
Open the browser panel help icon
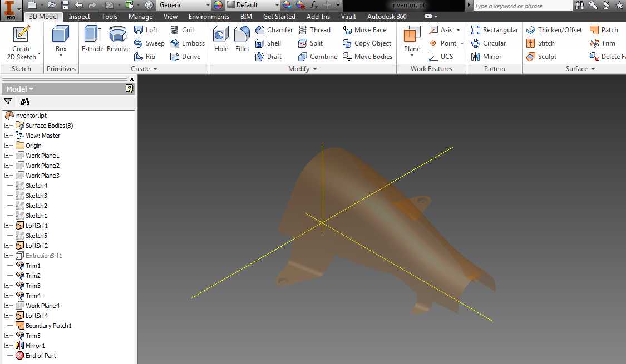click(129, 88)
